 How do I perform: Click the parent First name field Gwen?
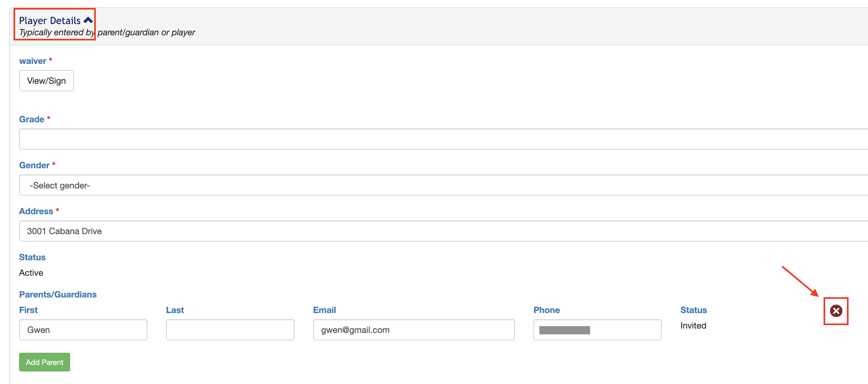pyautogui.click(x=83, y=330)
